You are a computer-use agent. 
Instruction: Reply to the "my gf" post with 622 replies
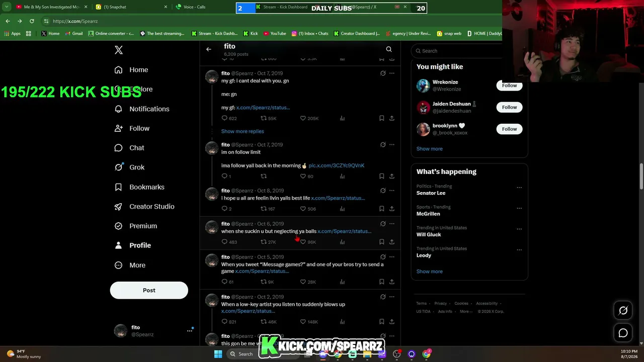(x=224, y=118)
